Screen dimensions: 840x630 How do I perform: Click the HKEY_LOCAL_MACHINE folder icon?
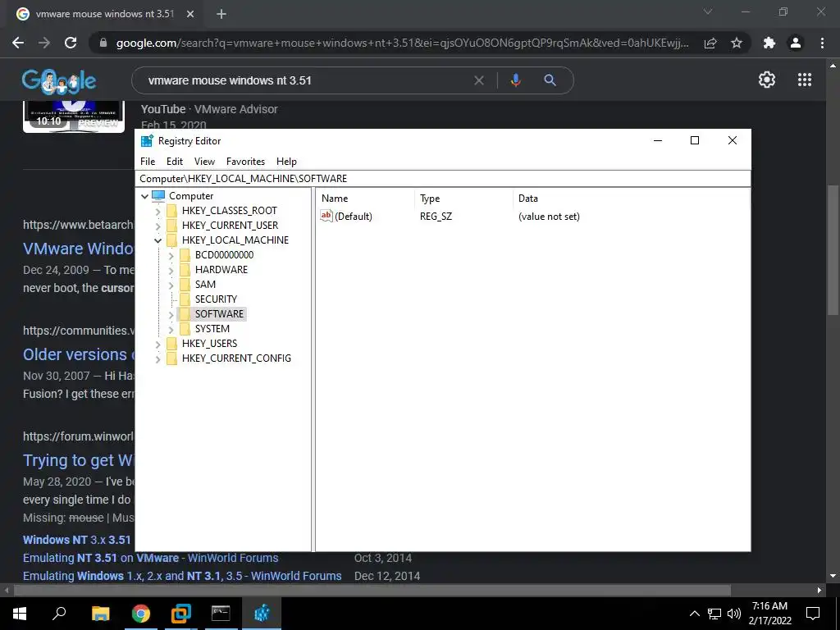point(172,240)
